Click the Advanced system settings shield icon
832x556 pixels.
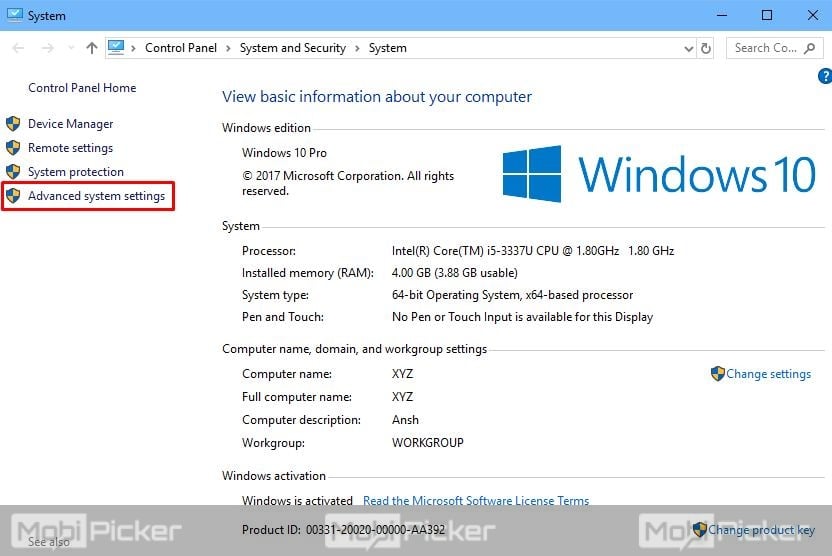13,196
